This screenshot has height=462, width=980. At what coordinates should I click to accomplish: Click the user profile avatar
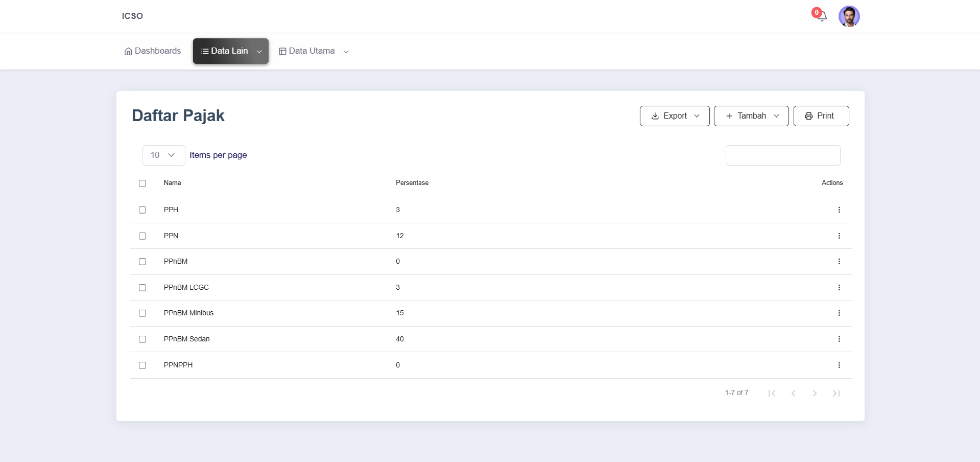[849, 16]
